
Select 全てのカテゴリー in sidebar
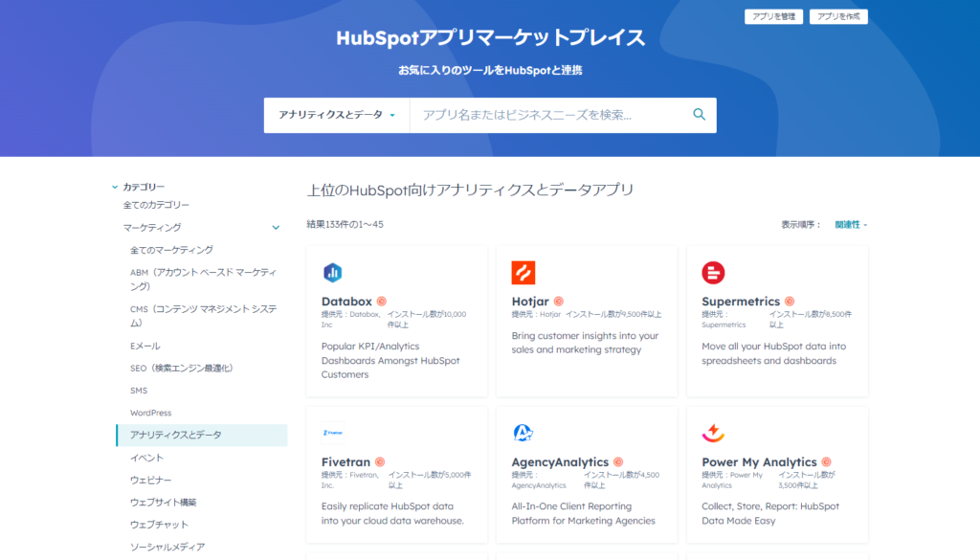(156, 205)
